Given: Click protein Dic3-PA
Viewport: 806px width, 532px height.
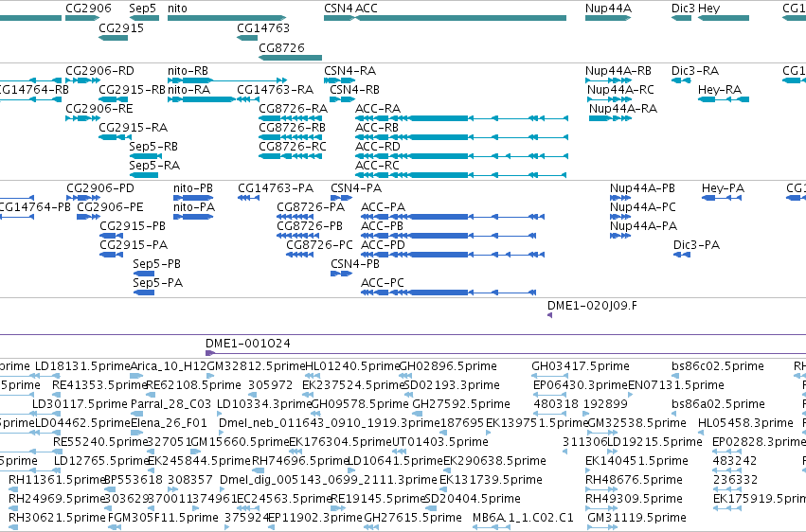Looking at the screenshot, I should coord(696,244).
